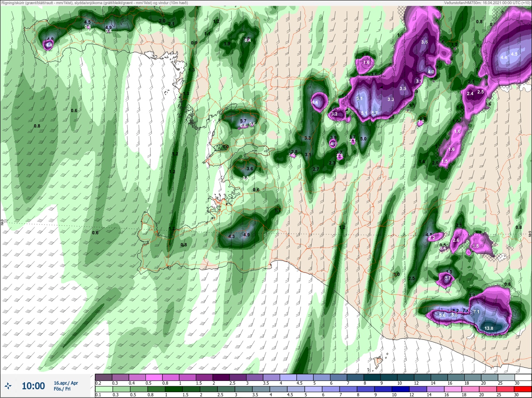
Task: Select the white swatch after 30 in top legend
Action: (x=524, y=377)
